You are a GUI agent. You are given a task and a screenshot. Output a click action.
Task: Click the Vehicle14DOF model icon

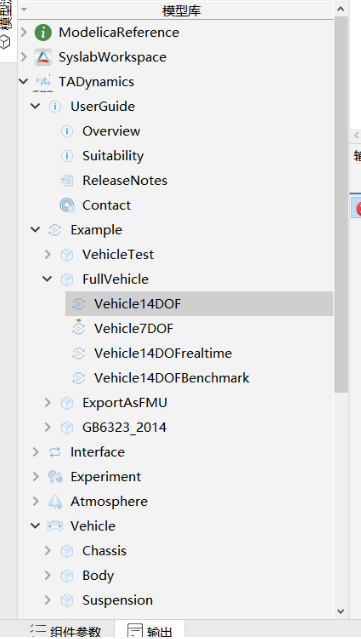point(79,304)
